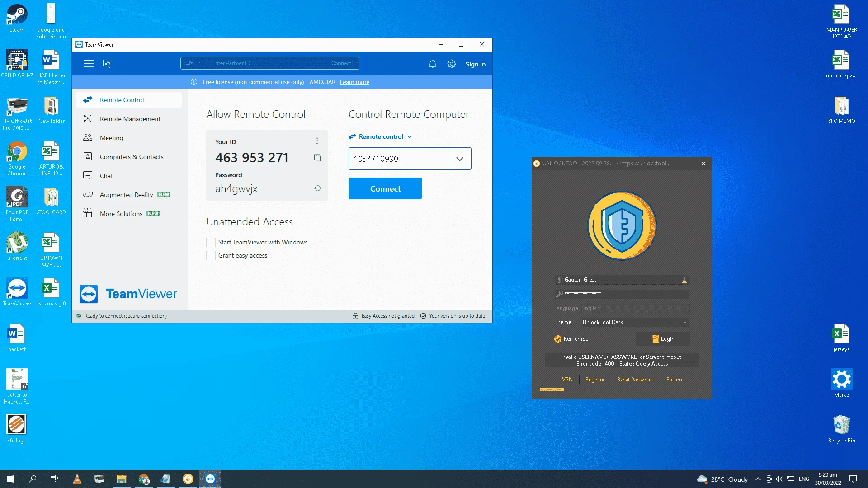This screenshot has height=488, width=868.
Task: Click the Windows Start button
Action: pos(11,479)
